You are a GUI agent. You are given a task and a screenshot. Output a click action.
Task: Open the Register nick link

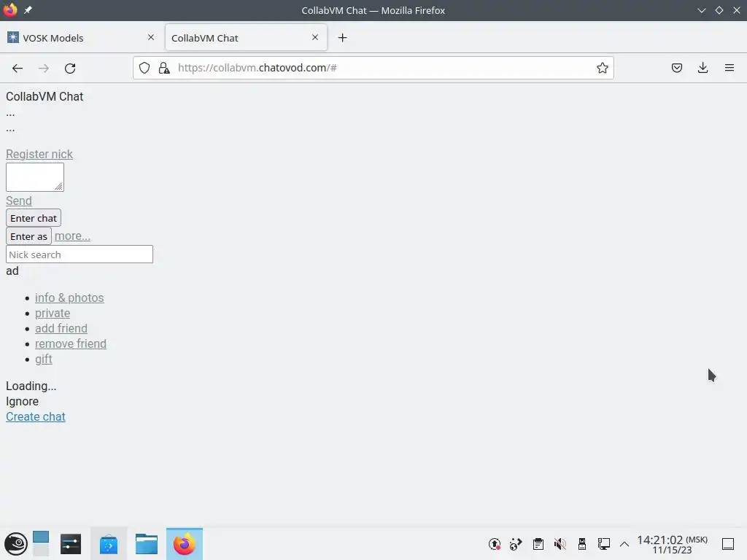(x=39, y=155)
